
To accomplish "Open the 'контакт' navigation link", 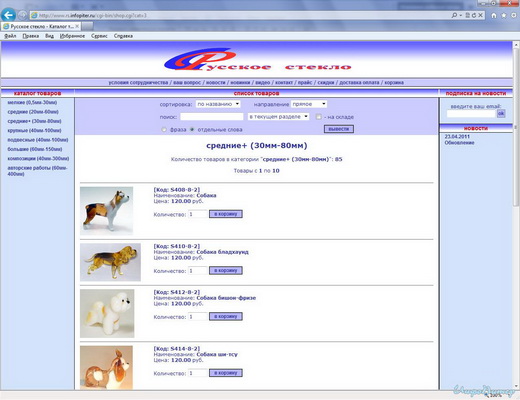I will [284, 82].
